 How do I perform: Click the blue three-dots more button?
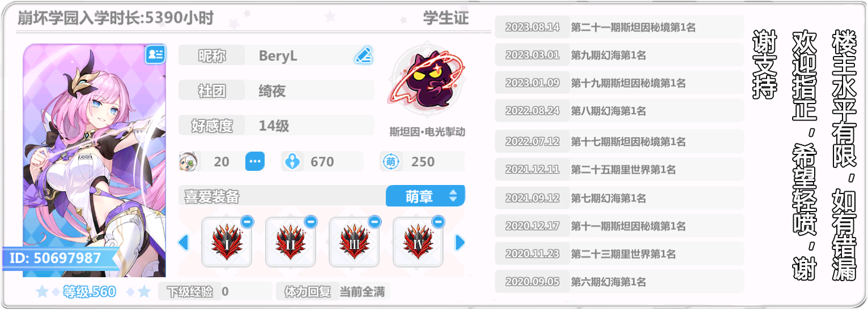(255, 162)
